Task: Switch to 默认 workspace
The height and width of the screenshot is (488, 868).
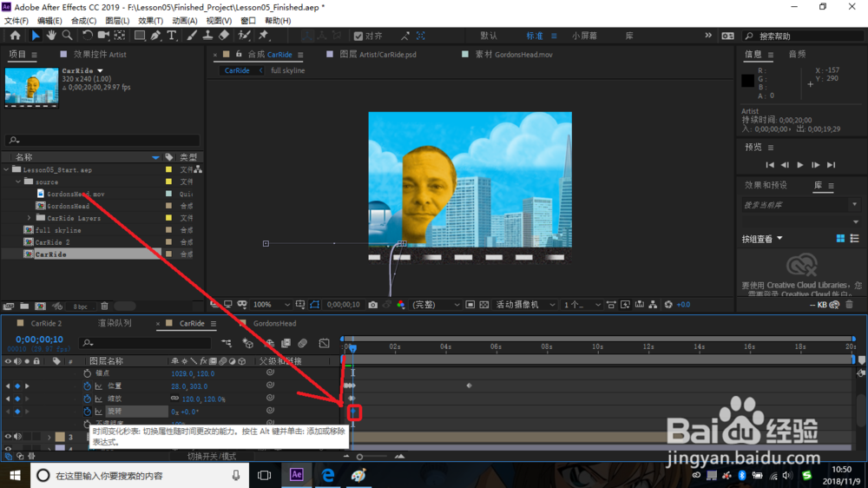Action: point(488,36)
